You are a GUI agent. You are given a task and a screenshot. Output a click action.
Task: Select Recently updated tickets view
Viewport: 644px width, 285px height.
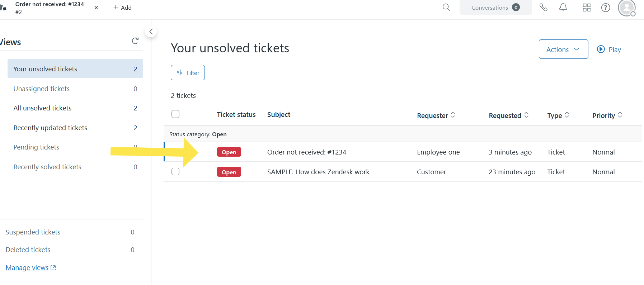(50, 128)
